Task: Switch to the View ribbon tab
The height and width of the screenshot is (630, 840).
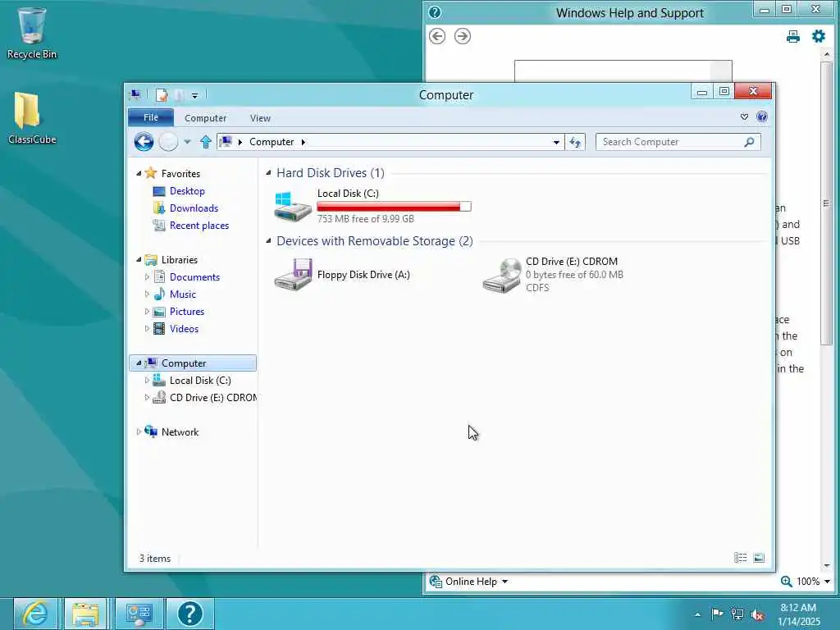Action: click(x=260, y=118)
